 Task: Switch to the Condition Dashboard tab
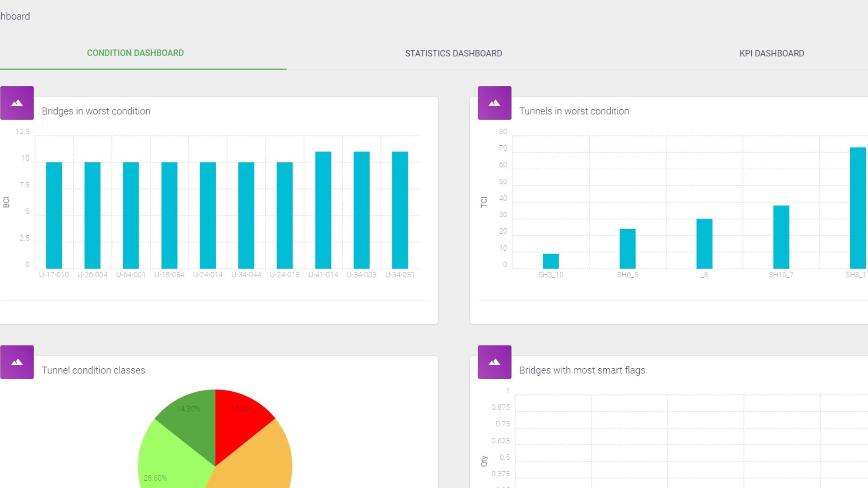(135, 53)
